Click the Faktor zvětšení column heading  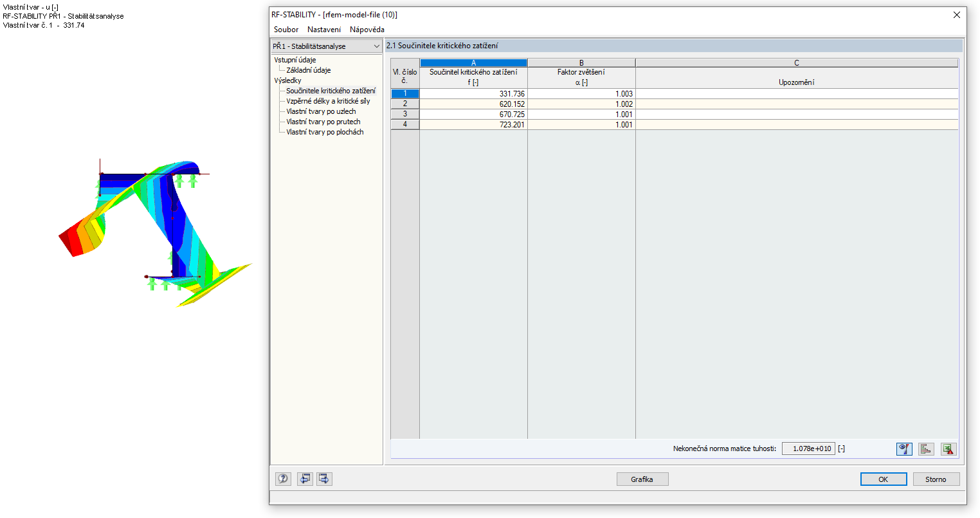(581, 77)
